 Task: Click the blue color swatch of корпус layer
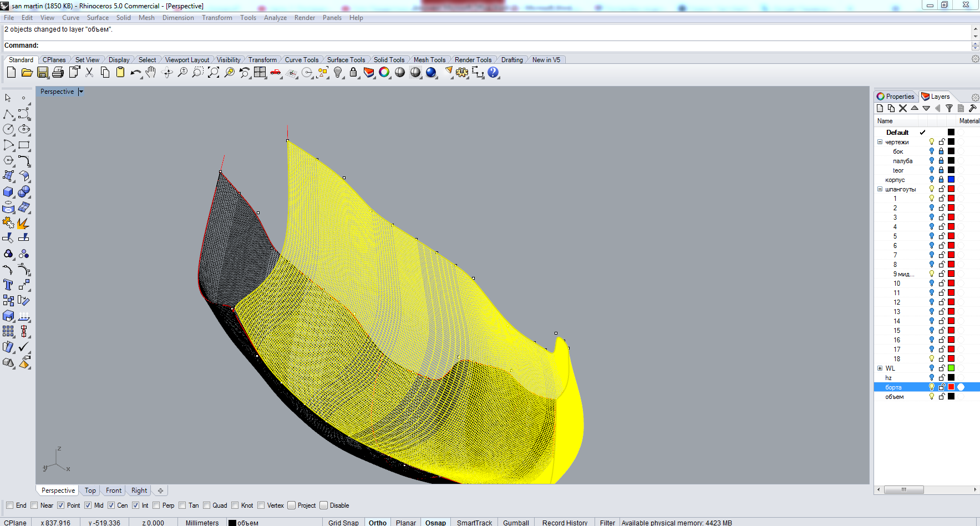(x=951, y=180)
